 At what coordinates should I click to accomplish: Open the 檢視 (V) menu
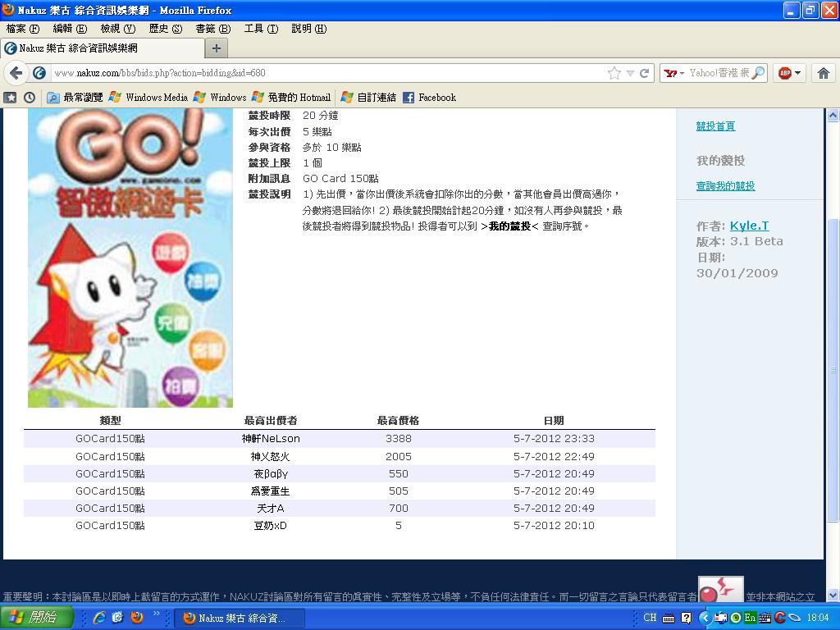[118, 29]
